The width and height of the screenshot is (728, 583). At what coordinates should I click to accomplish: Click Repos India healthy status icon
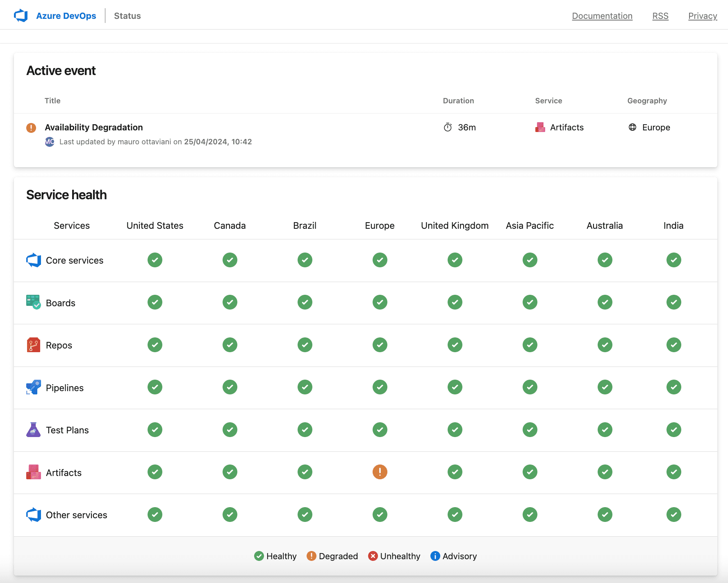(x=674, y=345)
